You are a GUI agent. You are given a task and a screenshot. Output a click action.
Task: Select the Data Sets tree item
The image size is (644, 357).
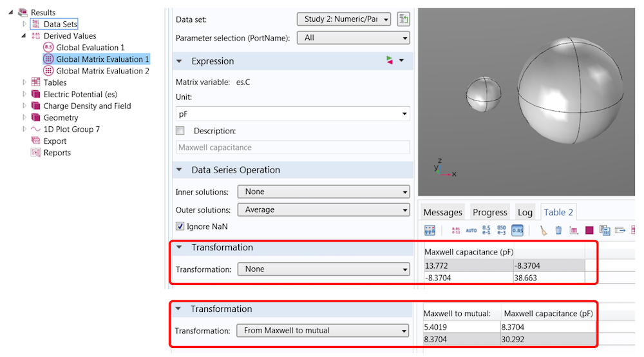pos(60,24)
